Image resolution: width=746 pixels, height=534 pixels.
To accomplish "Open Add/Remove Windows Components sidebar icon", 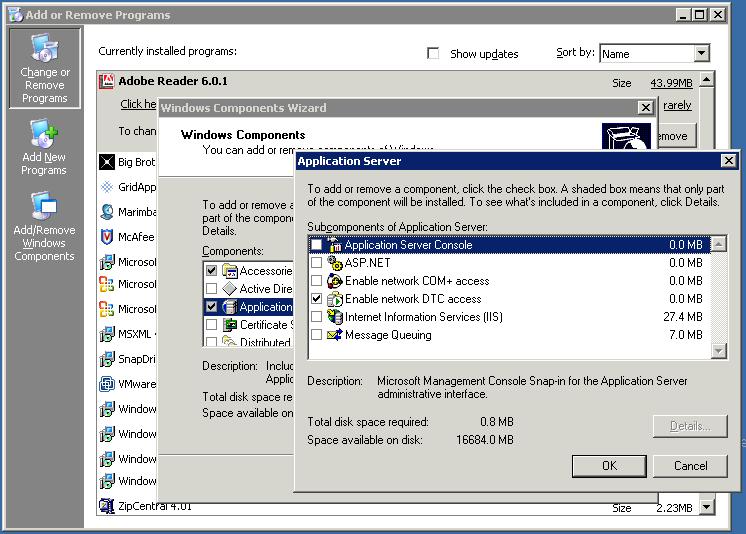I will tap(44, 227).
